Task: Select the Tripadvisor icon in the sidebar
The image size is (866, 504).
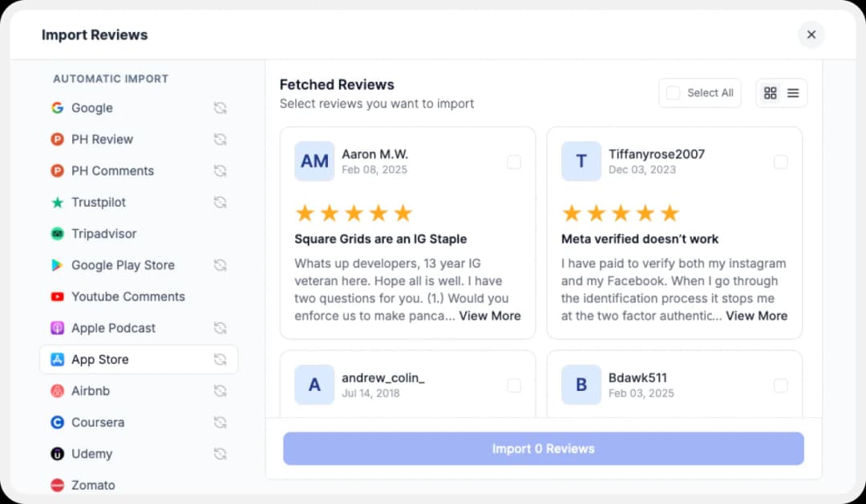Action: pos(57,233)
